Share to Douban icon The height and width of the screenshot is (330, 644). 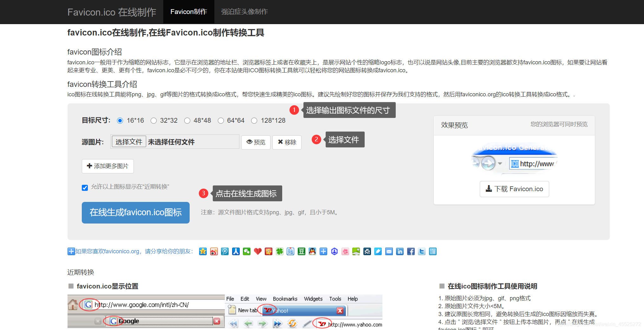[302, 251]
